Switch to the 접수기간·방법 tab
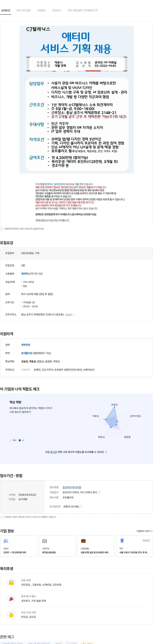 23,10
